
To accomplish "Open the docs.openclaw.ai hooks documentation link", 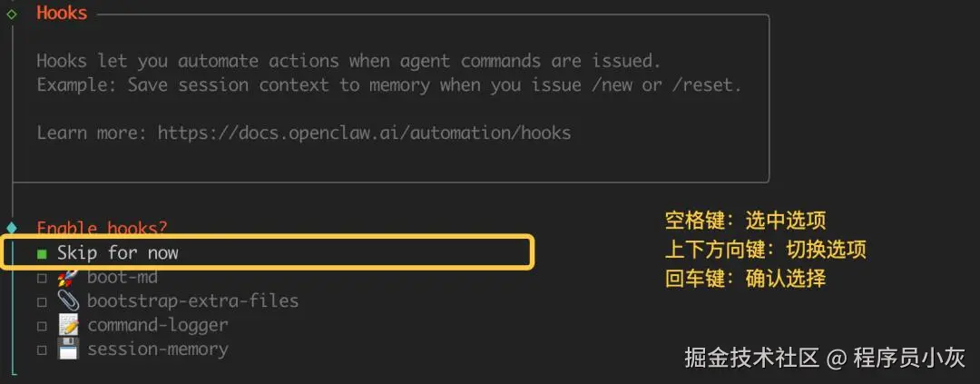I will tap(364, 133).
